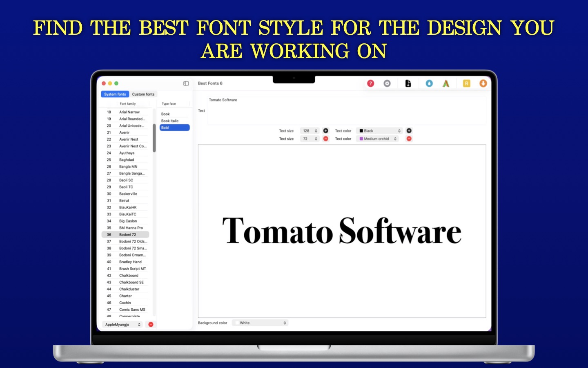Select the Bold type face
Image resolution: width=588 pixels, height=368 pixels.
(174, 128)
